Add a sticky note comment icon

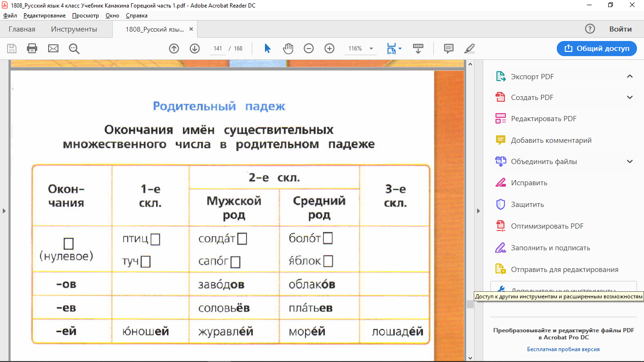[x=449, y=48]
